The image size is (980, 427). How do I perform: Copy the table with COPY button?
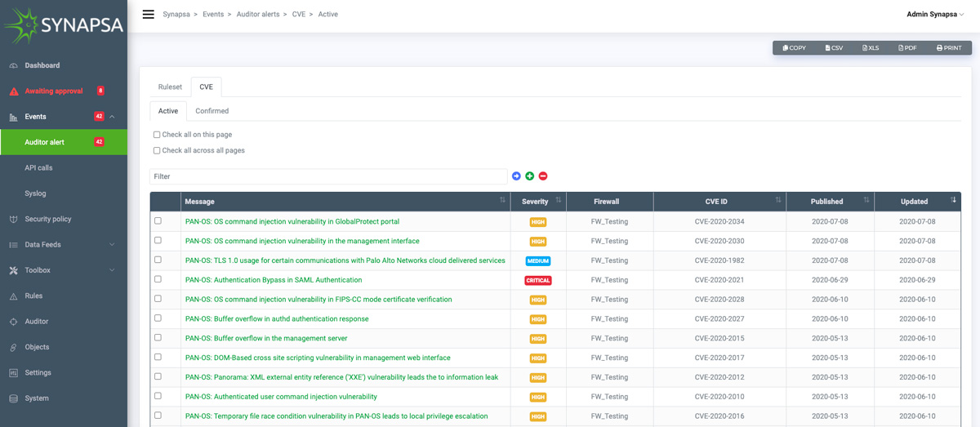[x=794, y=48]
